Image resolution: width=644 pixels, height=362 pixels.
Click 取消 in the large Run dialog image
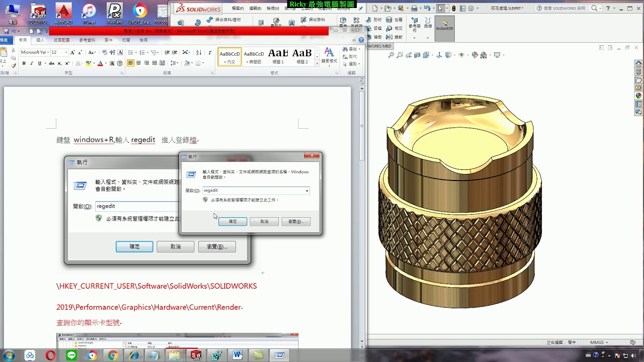click(x=175, y=246)
